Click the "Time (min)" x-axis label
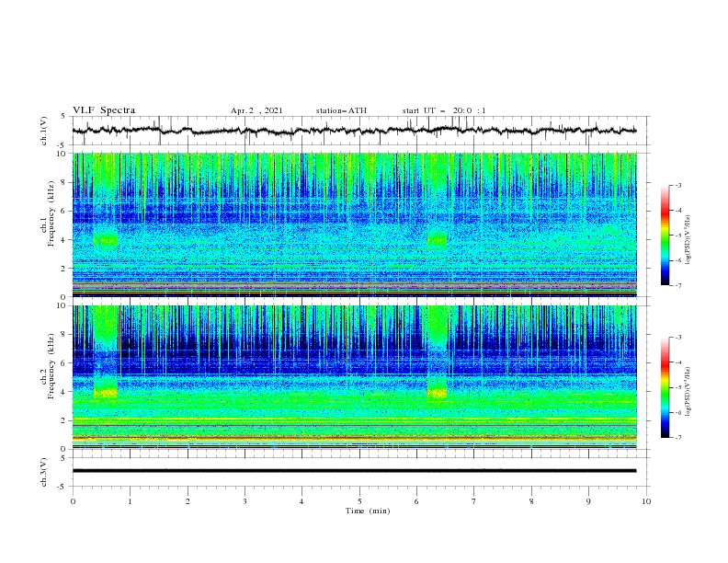Image resolution: width=728 pixels, height=563 pixels. 368,511
